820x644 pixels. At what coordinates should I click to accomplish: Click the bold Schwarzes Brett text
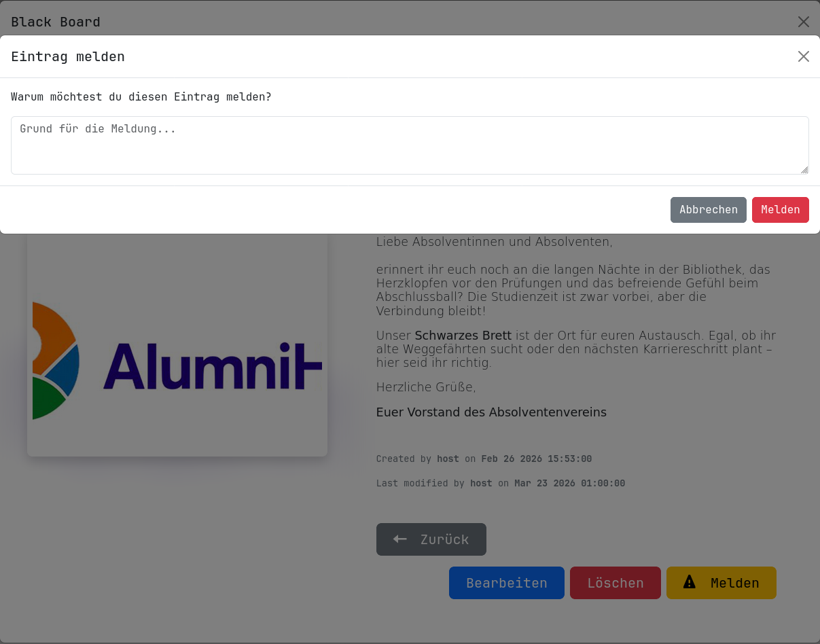pyautogui.click(x=463, y=336)
